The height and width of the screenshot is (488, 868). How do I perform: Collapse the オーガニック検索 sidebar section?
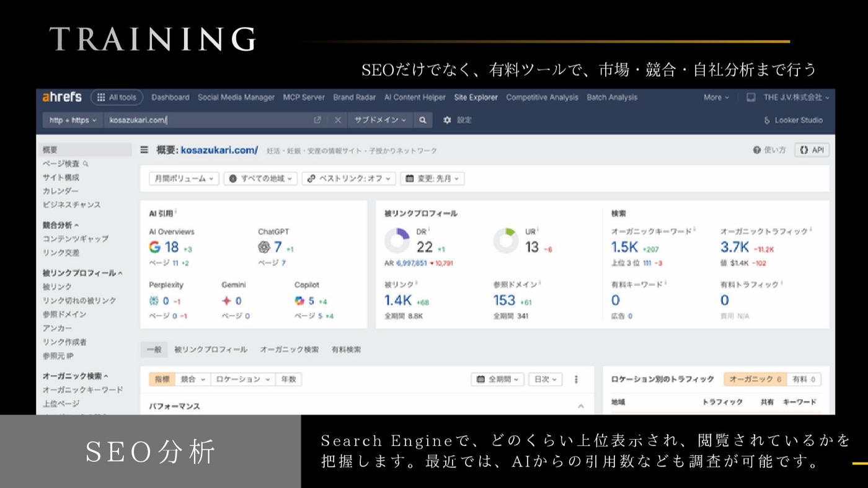(75, 376)
